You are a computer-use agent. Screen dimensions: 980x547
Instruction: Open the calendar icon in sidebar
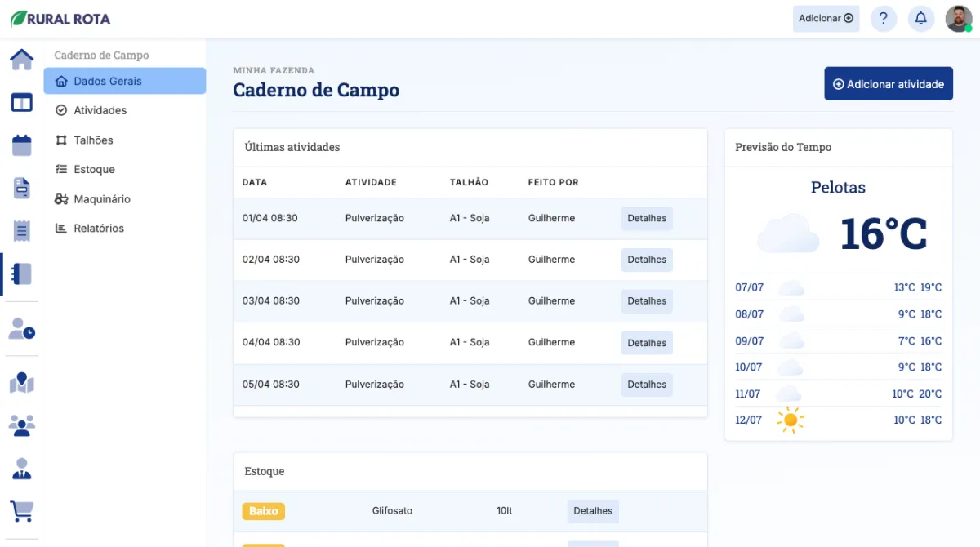click(22, 145)
